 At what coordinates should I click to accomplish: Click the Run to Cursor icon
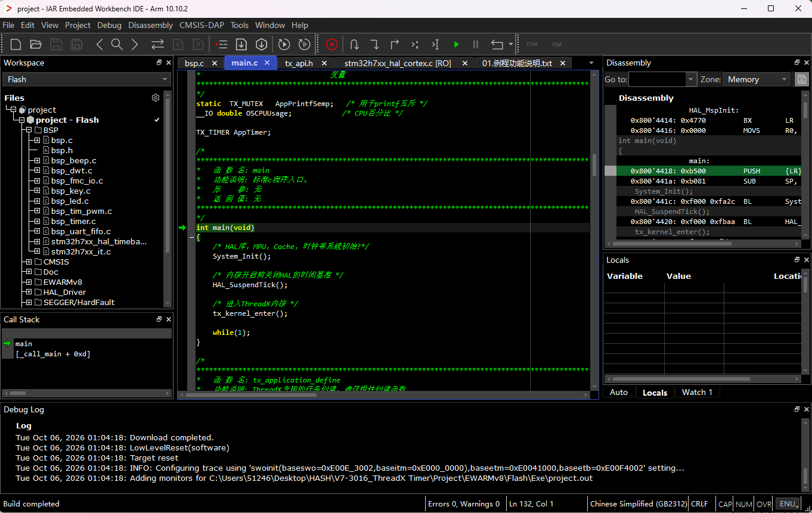click(x=435, y=44)
